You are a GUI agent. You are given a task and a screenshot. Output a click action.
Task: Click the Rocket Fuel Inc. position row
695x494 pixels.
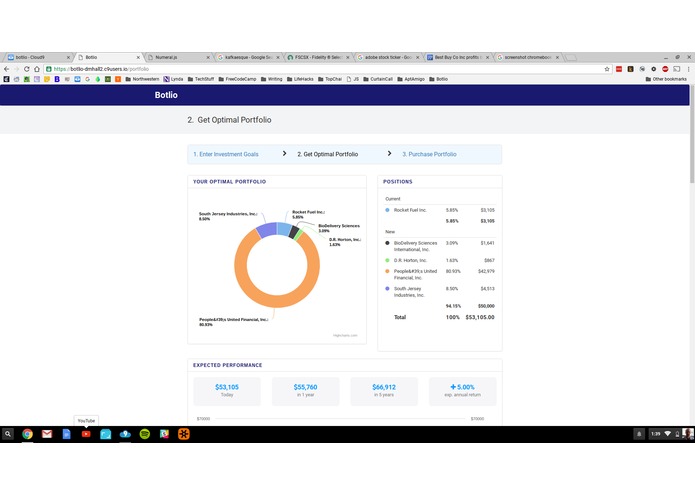pyautogui.click(x=440, y=210)
